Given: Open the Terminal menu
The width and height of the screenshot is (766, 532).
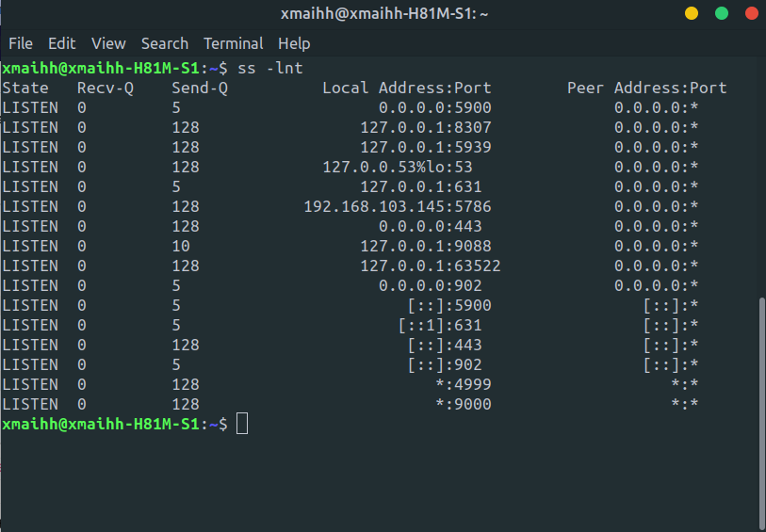Looking at the screenshot, I should [x=234, y=43].
